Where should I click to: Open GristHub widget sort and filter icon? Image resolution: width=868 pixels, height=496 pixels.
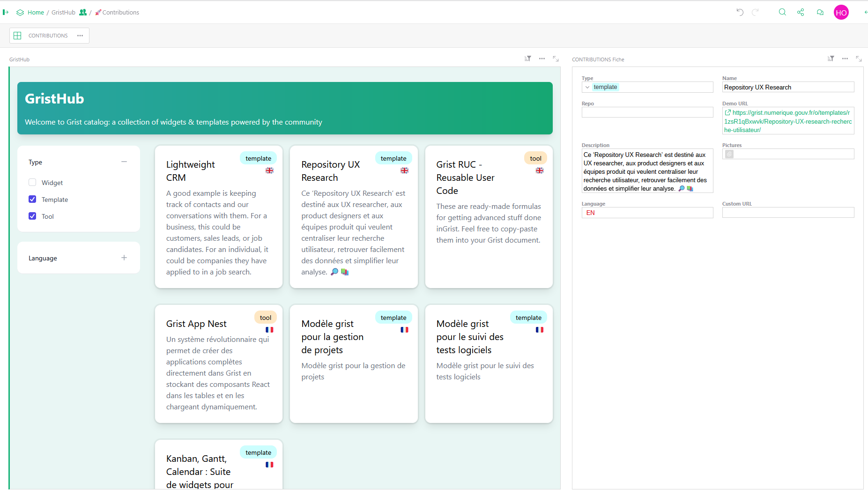pos(528,59)
